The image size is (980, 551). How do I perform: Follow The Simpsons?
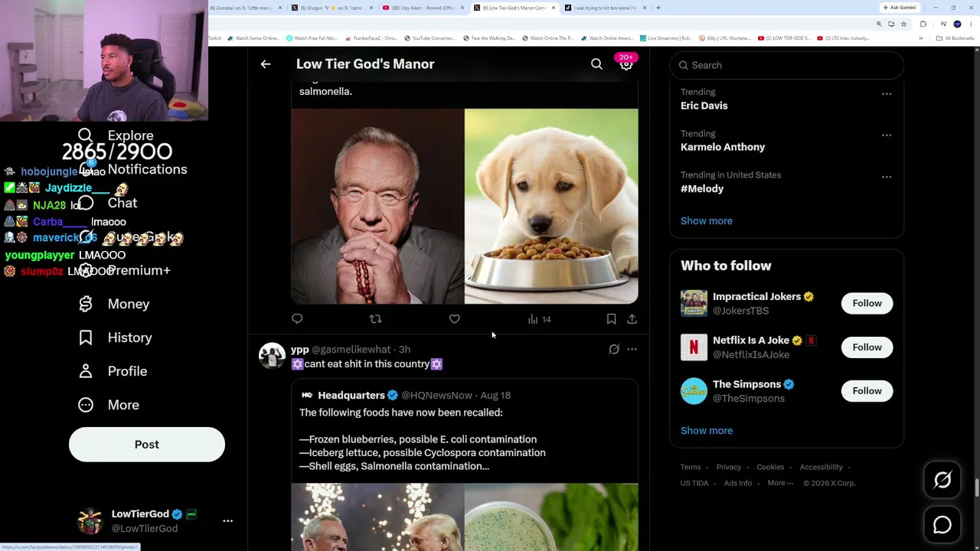(x=867, y=391)
